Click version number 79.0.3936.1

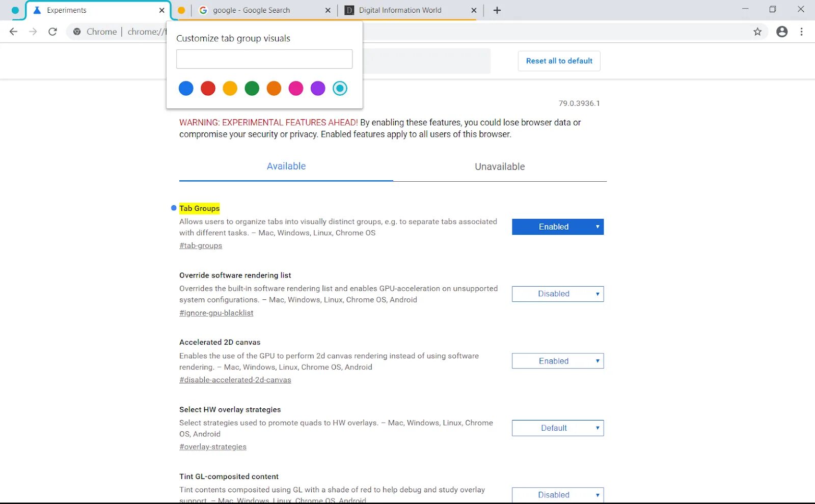pyautogui.click(x=579, y=103)
